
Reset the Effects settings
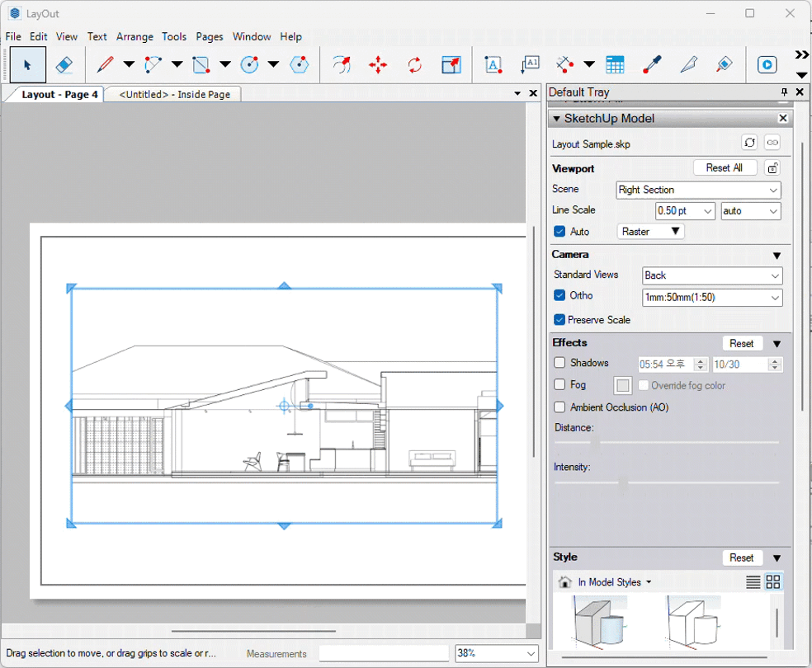click(x=742, y=343)
